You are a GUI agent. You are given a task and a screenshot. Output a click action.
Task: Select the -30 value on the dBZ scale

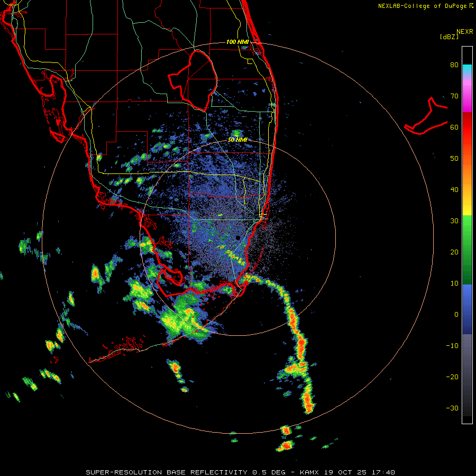(452, 408)
